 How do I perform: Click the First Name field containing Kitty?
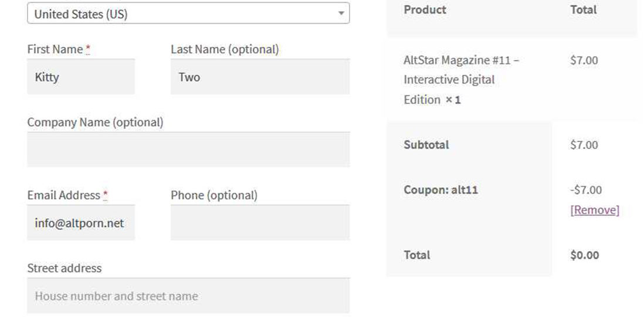click(x=81, y=77)
